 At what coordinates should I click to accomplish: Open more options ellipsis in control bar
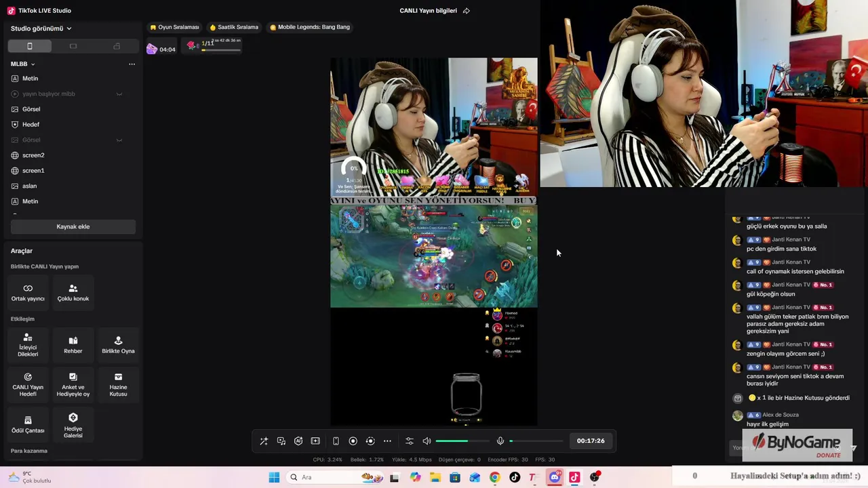pos(387,441)
